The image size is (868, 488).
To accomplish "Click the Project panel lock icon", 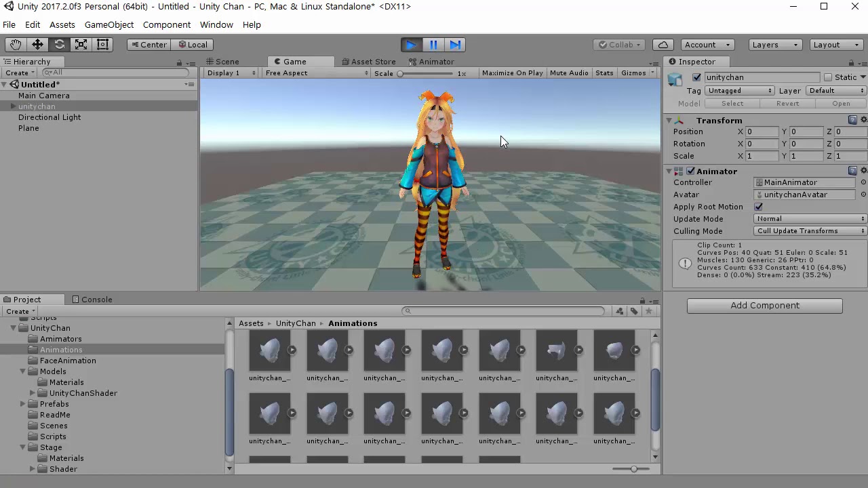I will click(642, 300).
